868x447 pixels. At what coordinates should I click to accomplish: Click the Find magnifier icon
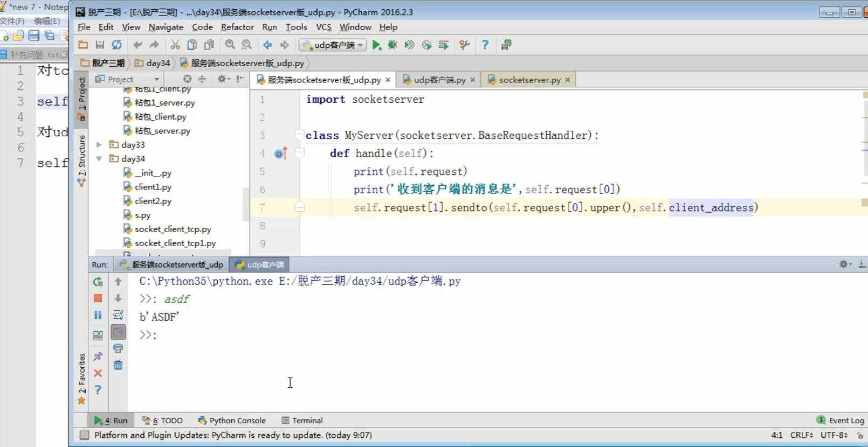coord(230,45)
